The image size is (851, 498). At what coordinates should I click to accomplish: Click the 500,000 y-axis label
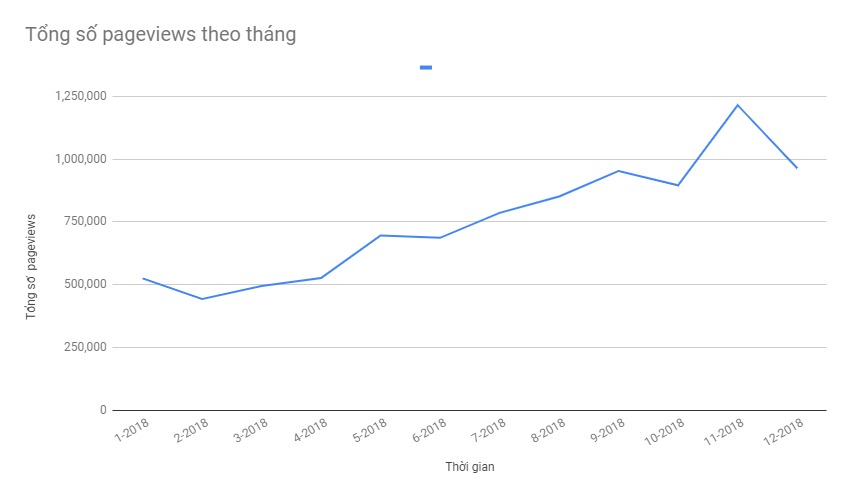tap(85, 284)
